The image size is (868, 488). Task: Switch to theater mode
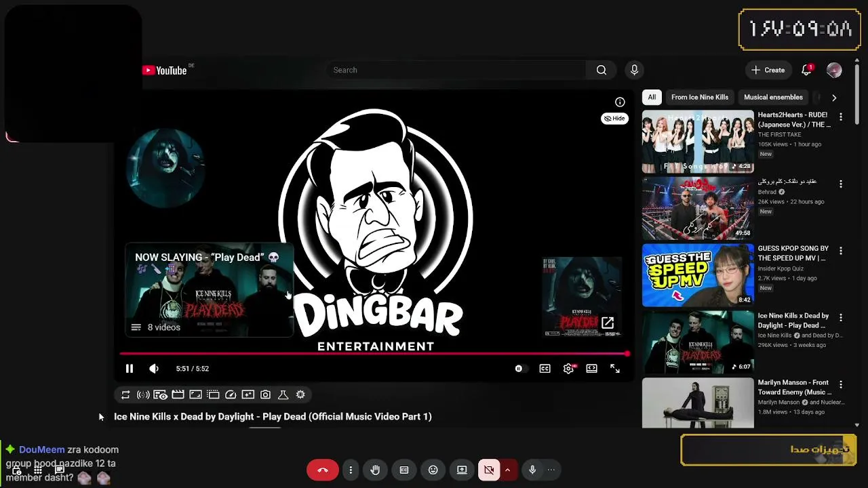pos(592,369)
